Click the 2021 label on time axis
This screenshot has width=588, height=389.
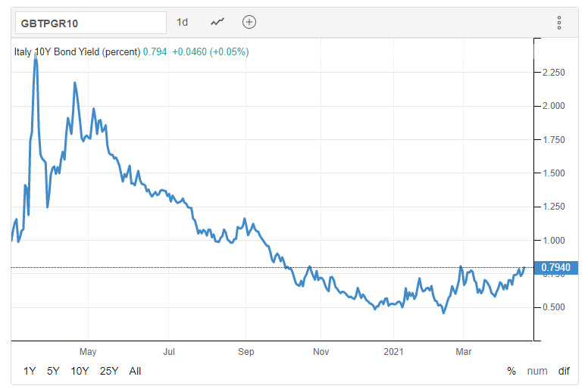(393, 352)
